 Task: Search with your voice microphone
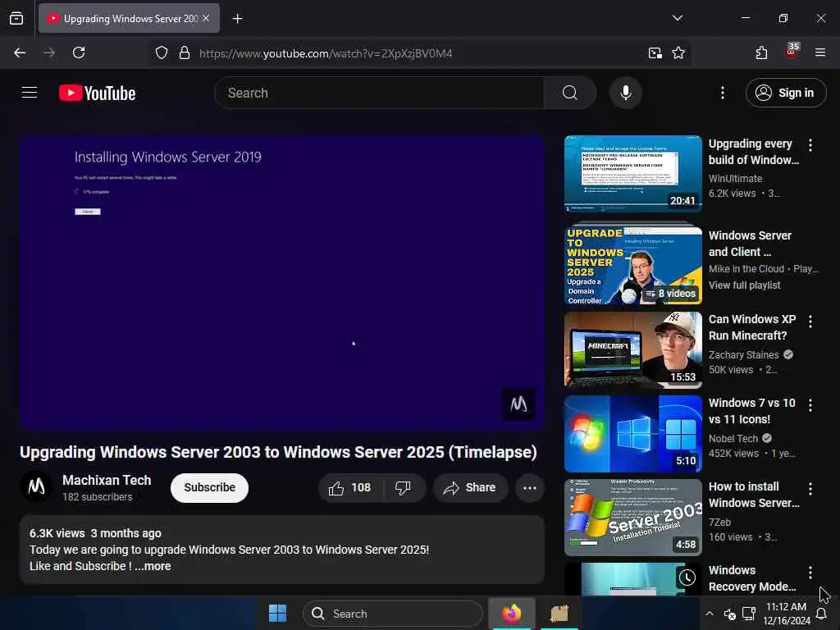click(625, 93)
